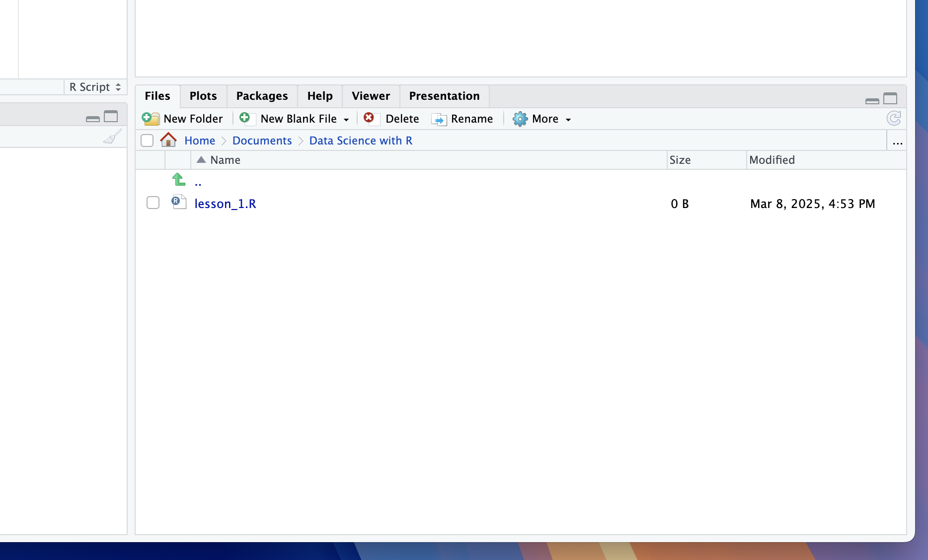Click the red Delete icon
This screenshot has height=560, width=928.
point(369,118)
